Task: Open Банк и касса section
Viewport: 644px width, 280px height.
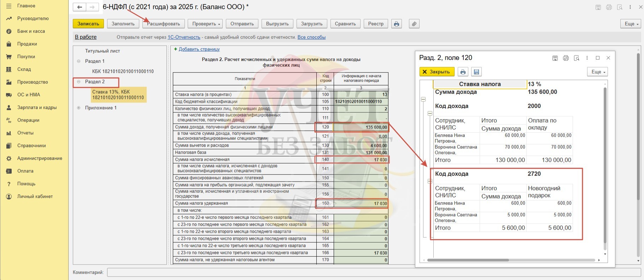Action: tap(31, 31)
